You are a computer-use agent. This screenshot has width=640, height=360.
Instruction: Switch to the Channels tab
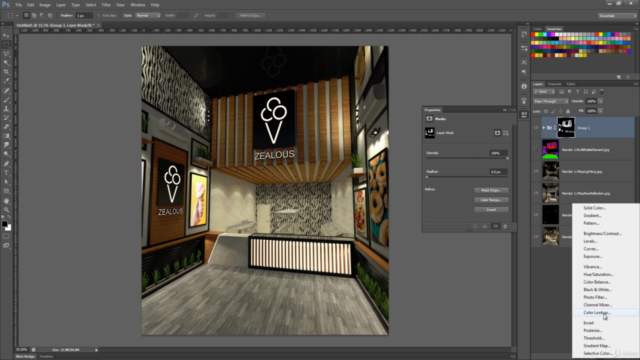pos(554,84)
